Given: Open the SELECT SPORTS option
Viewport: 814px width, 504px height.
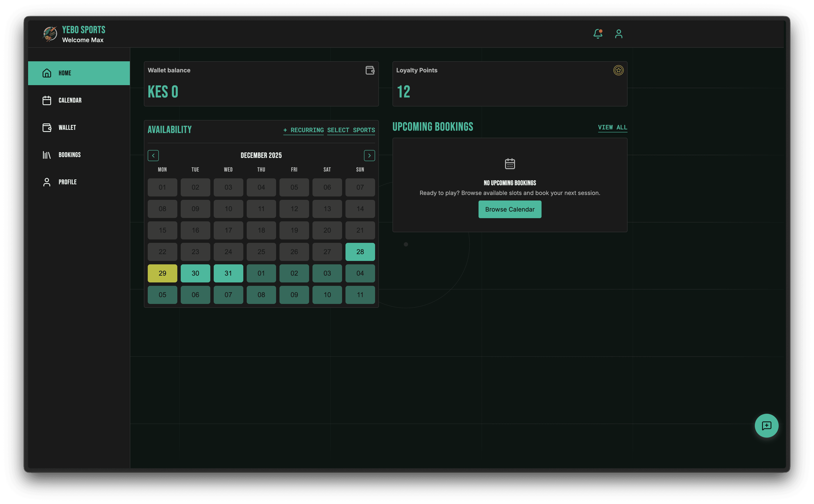Looking at the screenshot, I should coord(351,130).
